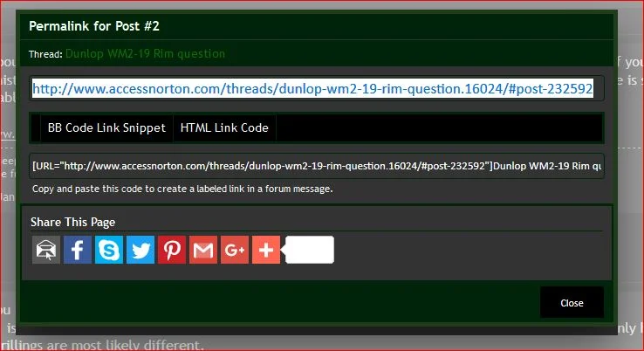Click the copy and paste instruction text

pyautogui.click(x=182, y=189)
